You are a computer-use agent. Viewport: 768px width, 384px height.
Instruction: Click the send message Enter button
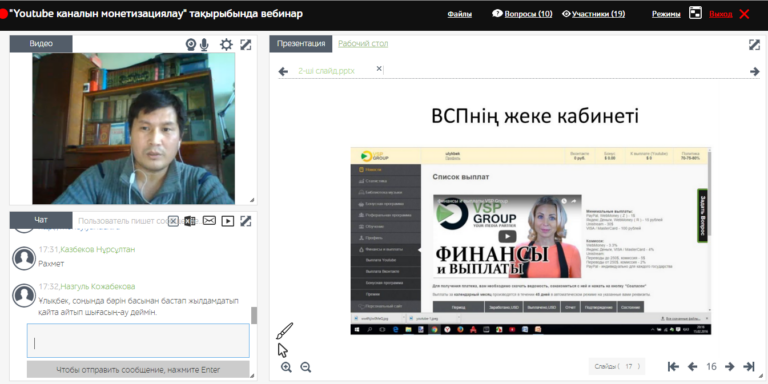point(138,370)
